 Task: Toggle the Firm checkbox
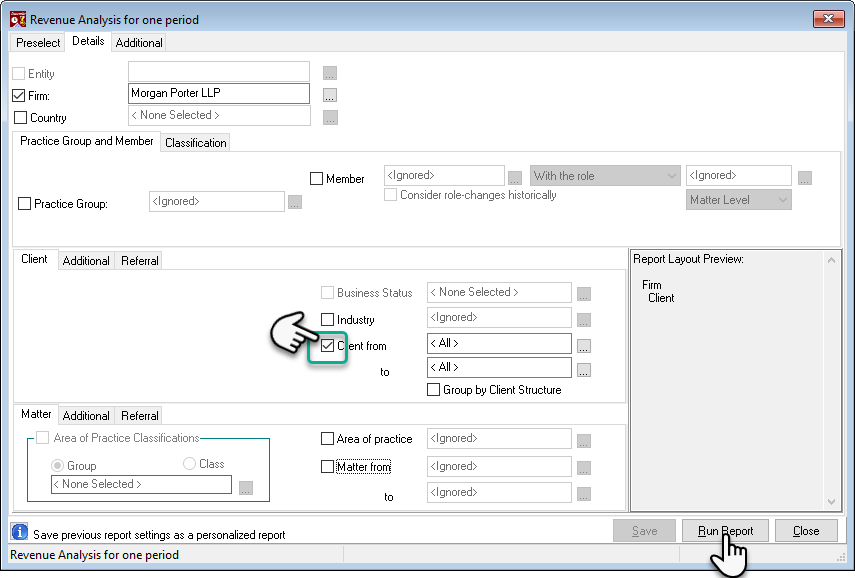(19, 95)
